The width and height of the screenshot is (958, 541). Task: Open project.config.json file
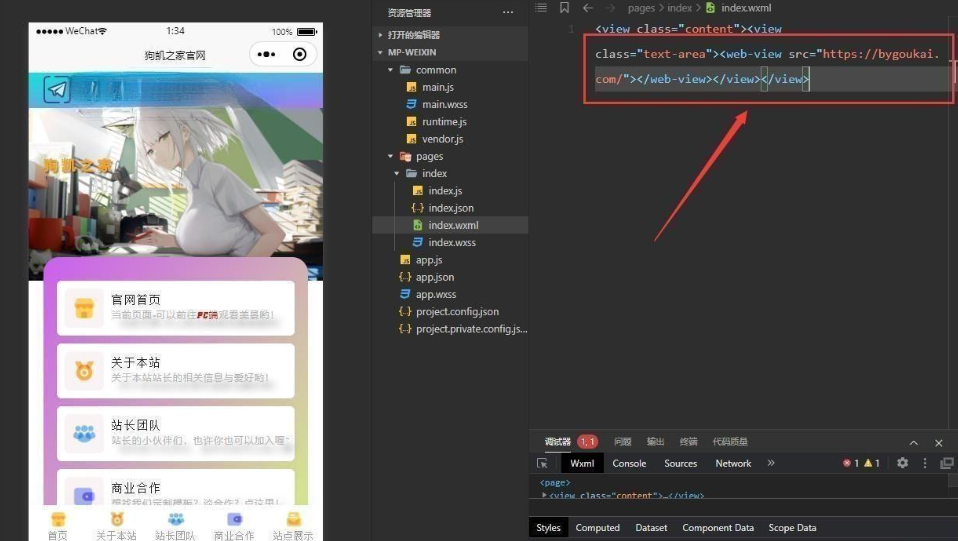pos(457,311)
